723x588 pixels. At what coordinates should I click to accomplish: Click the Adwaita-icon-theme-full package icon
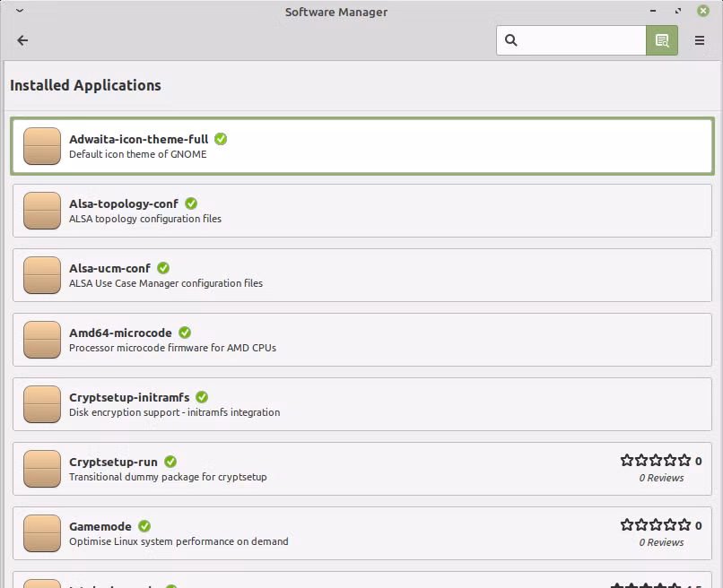click(42, 146)
